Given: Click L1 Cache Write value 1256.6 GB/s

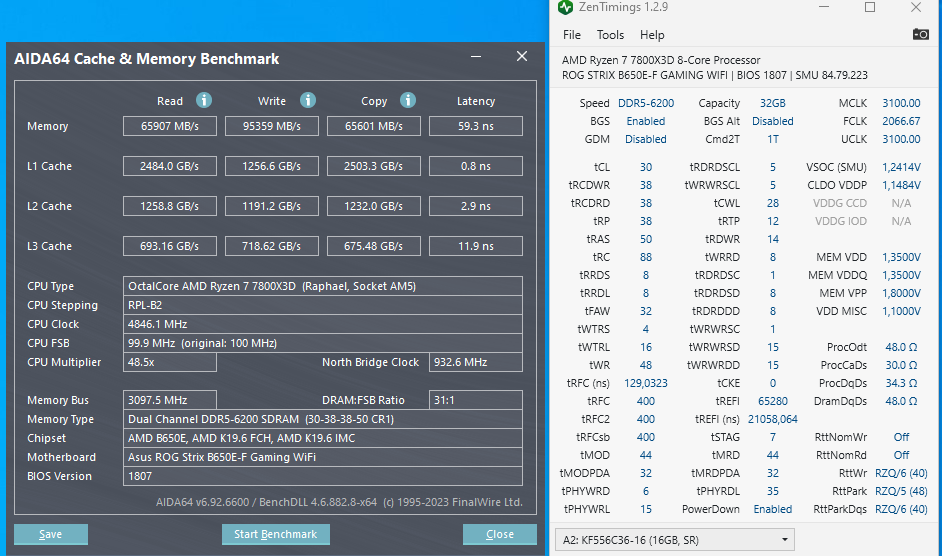Looking at the screenshot, I should point(272,166).
